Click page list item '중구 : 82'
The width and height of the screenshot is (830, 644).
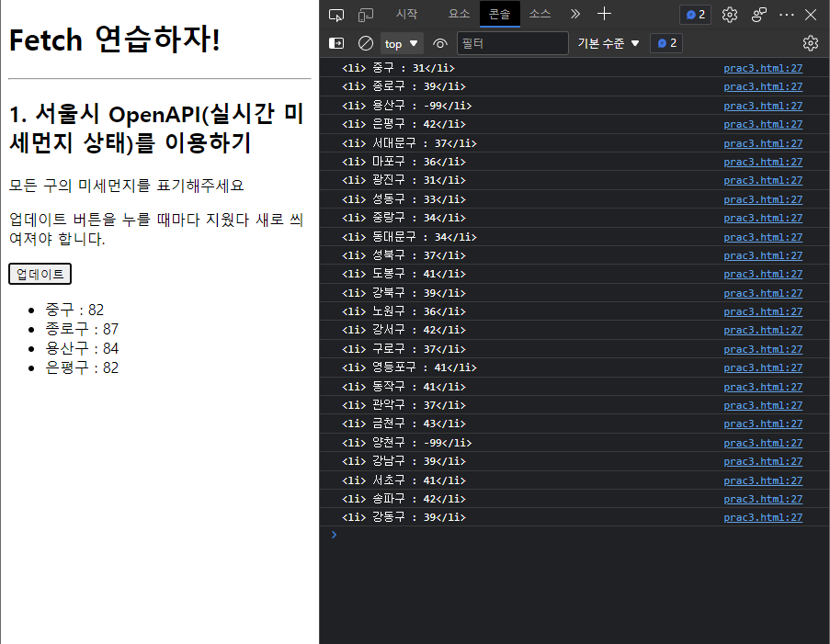point(74,310)
